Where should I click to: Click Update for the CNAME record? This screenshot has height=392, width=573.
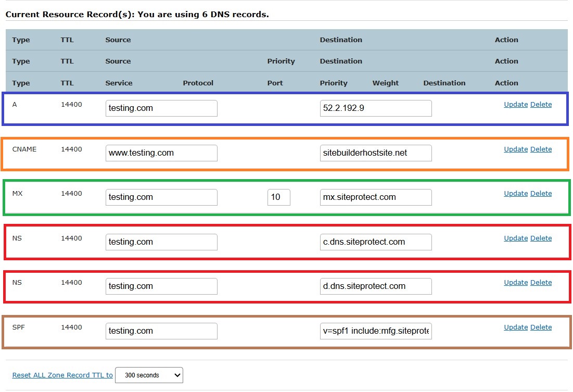[516, 149]
